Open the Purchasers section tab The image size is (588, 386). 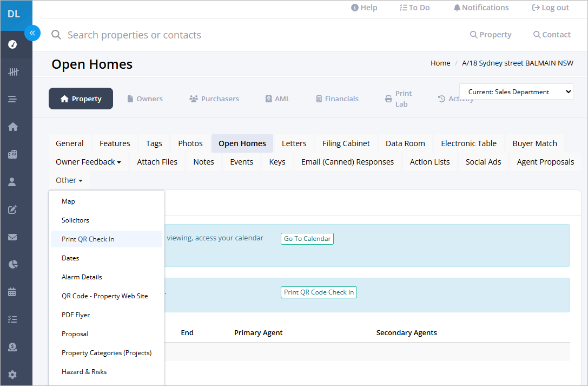click(214, 99)
